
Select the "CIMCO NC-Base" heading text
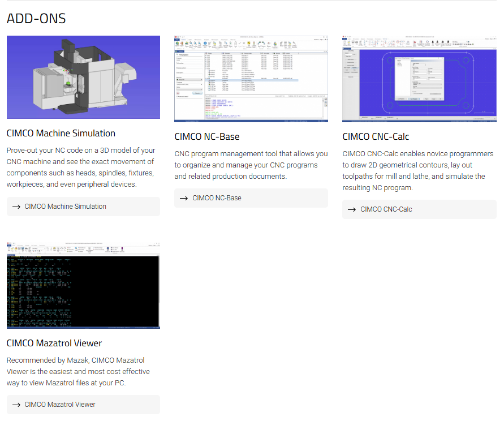pyautogui.click(x=207, y=137)
